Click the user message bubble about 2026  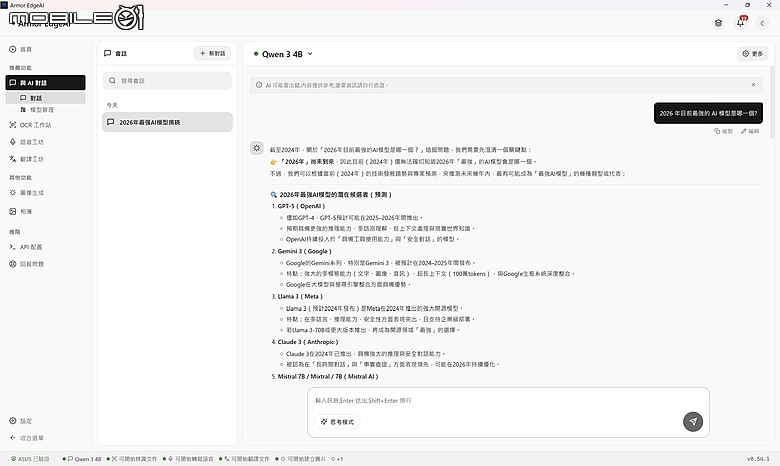(x=708, y=113)
